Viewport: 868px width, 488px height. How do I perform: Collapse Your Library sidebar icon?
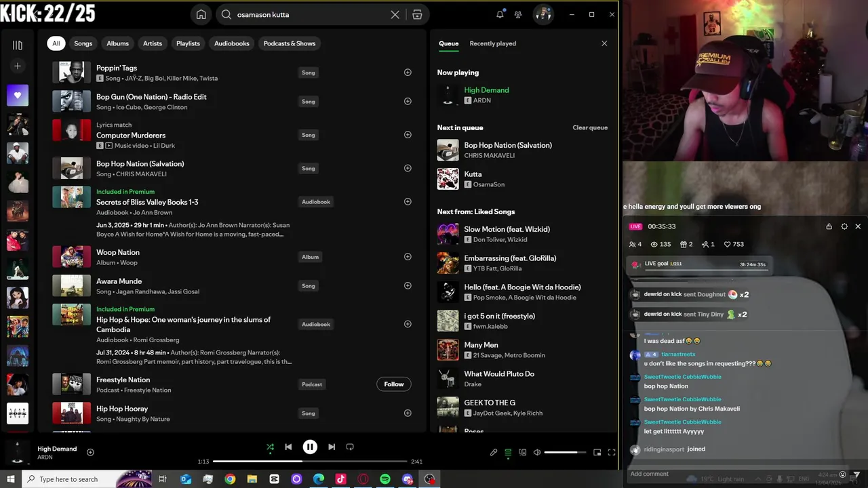(18, 45)
